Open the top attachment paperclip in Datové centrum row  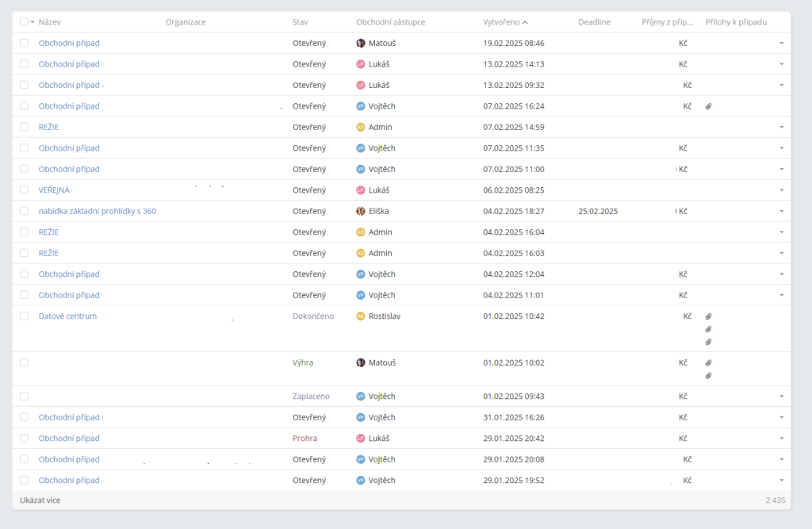coord(708,316)
